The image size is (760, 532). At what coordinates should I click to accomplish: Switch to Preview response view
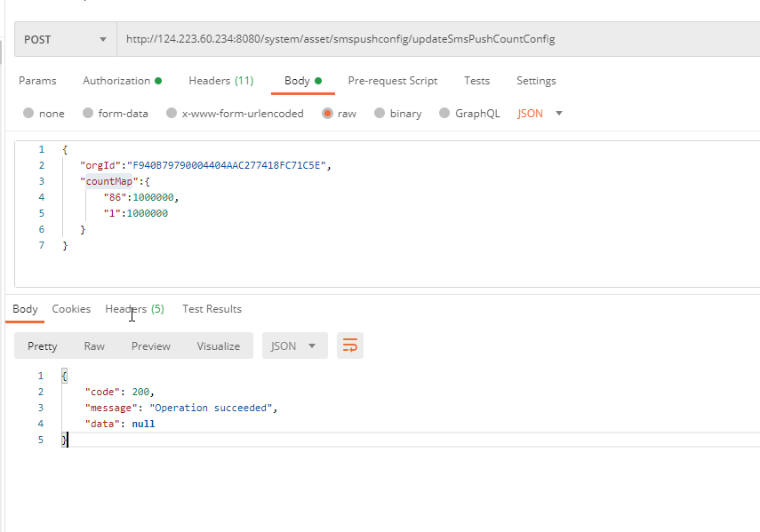coord(150,345)
